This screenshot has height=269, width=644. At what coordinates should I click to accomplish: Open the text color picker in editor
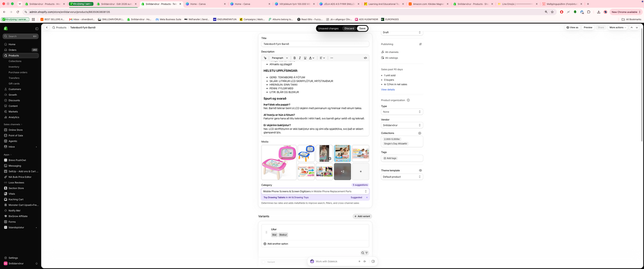click(312, 58)
